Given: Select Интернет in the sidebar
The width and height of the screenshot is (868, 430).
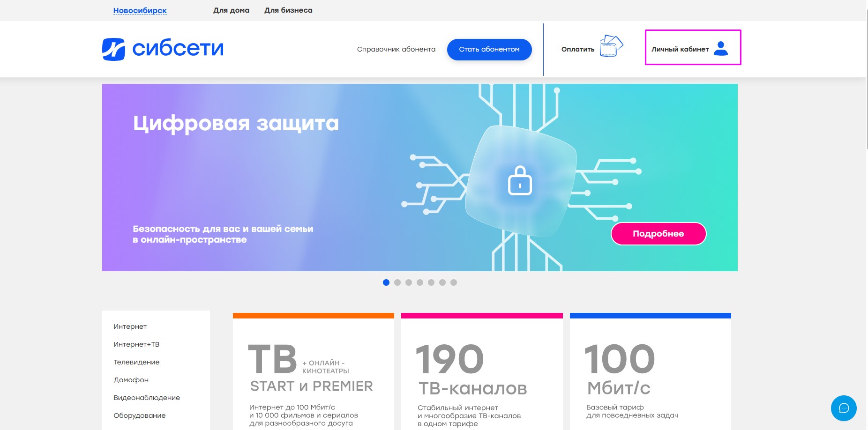Looking at the screenshot, I should tap(130, 326).
